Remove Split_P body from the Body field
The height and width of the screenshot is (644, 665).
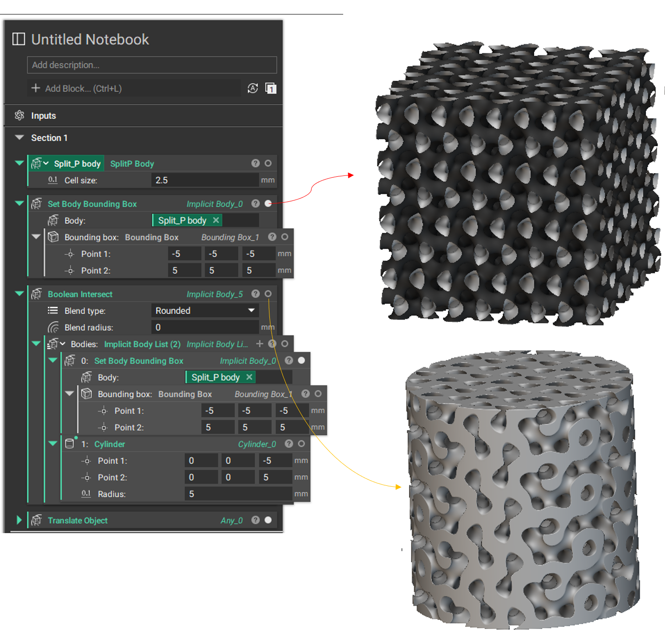point(216,220)
